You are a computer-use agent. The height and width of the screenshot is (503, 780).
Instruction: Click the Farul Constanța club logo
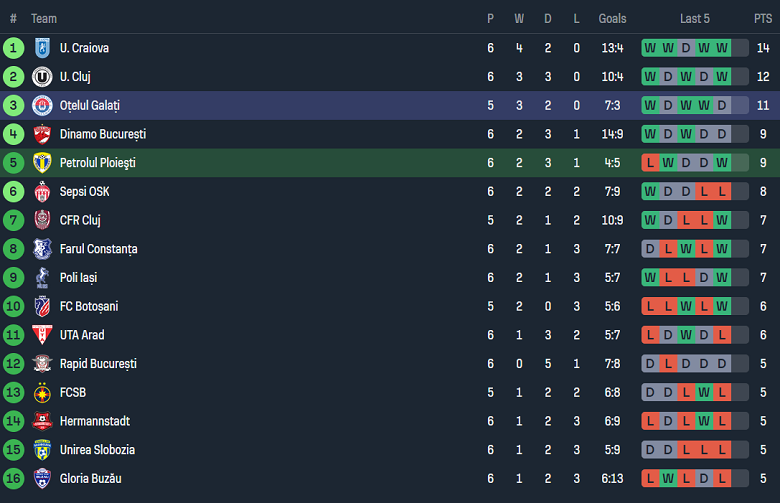(42, 249)
